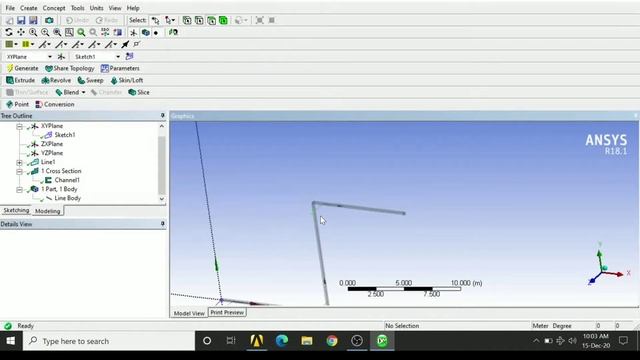Toggle the face selection filter

point(211,20)
